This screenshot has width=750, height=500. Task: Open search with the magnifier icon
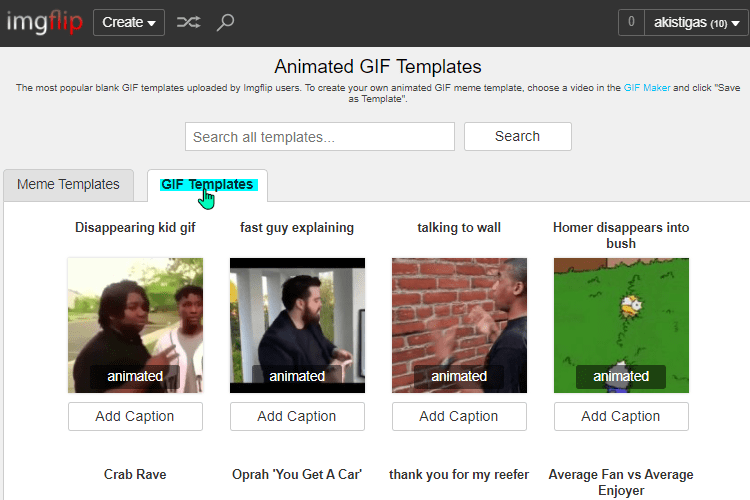(x=225, y=22)
